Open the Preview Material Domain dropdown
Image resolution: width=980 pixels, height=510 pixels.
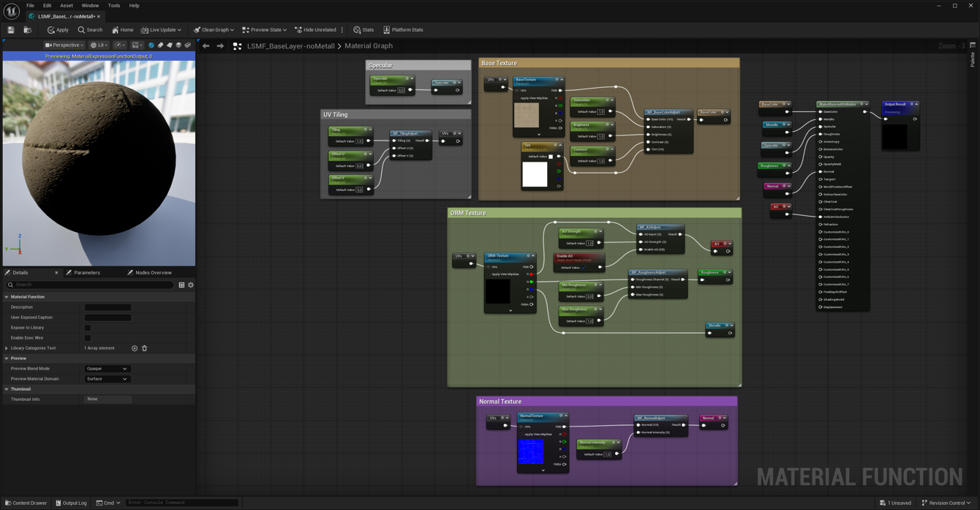click(107, 379)
